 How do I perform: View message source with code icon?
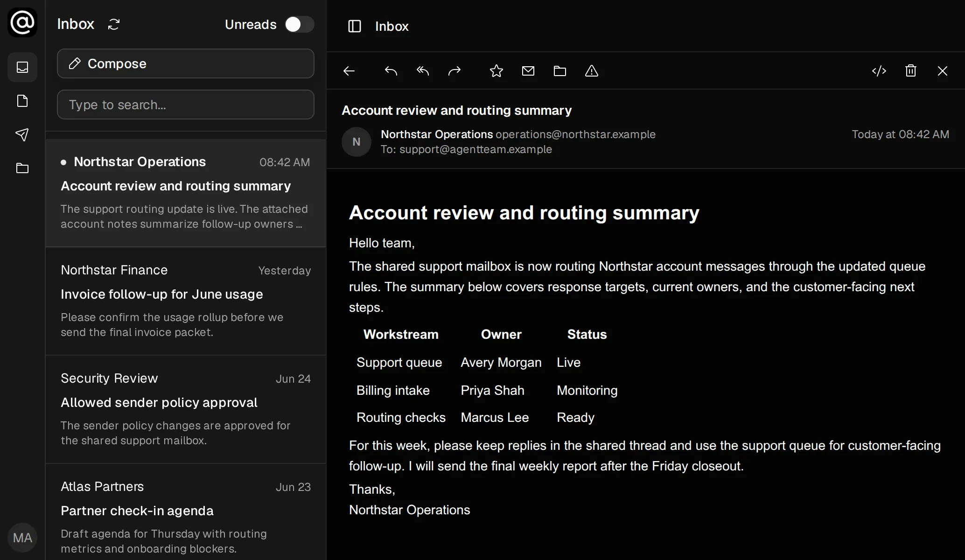point(879,71)
